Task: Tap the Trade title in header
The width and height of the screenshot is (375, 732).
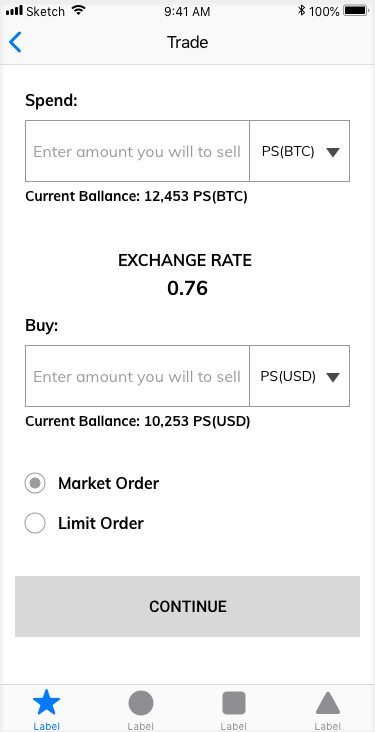Action: [187, 42]
